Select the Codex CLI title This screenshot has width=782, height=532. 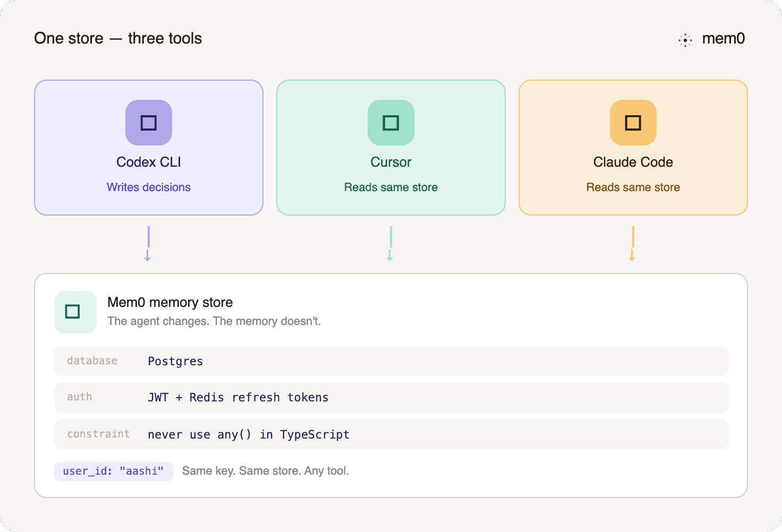click(149, 162)
